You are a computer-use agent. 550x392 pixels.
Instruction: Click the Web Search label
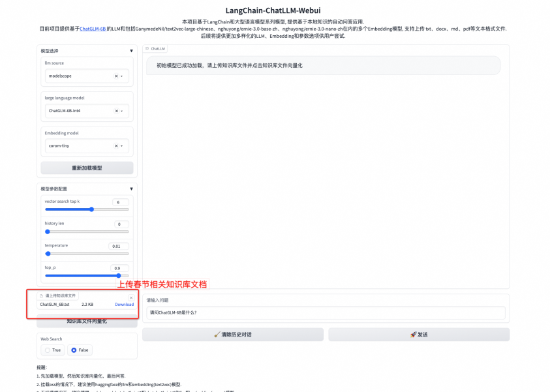click(51, 339)
